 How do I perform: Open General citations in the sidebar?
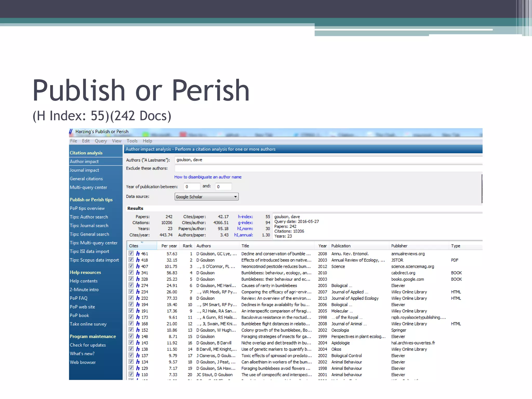pos(86,179)
